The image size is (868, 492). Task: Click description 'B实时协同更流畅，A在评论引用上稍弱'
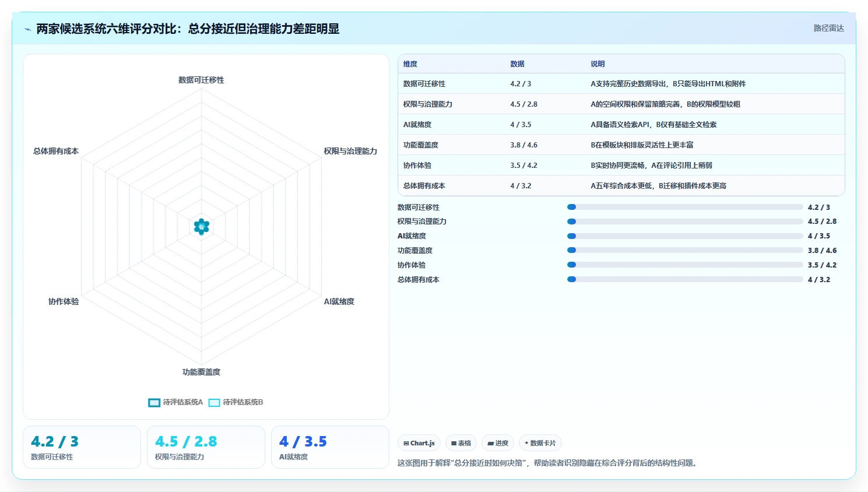tap(651, 166)
